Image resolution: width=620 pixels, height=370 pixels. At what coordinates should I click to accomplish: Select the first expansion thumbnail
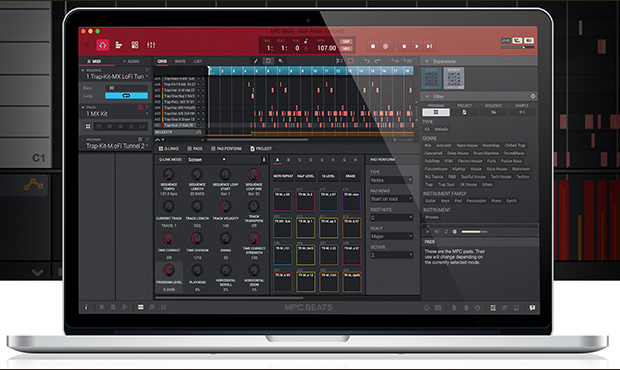431,78
